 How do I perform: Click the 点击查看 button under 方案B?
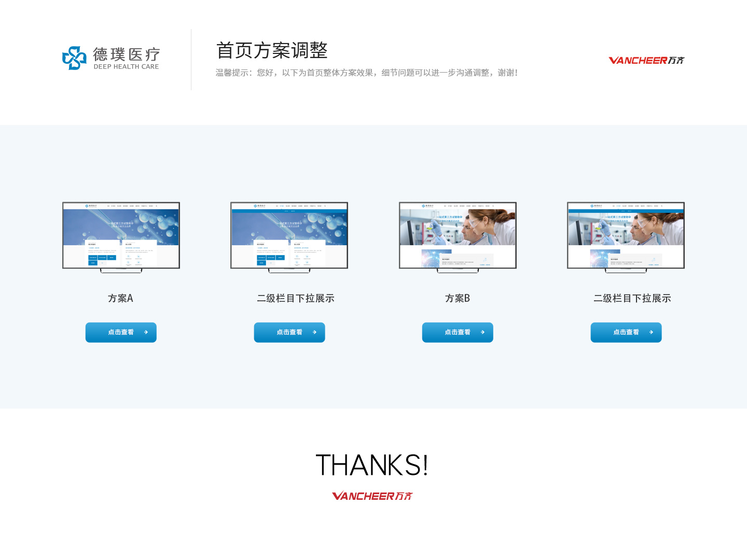pos(458,332)
